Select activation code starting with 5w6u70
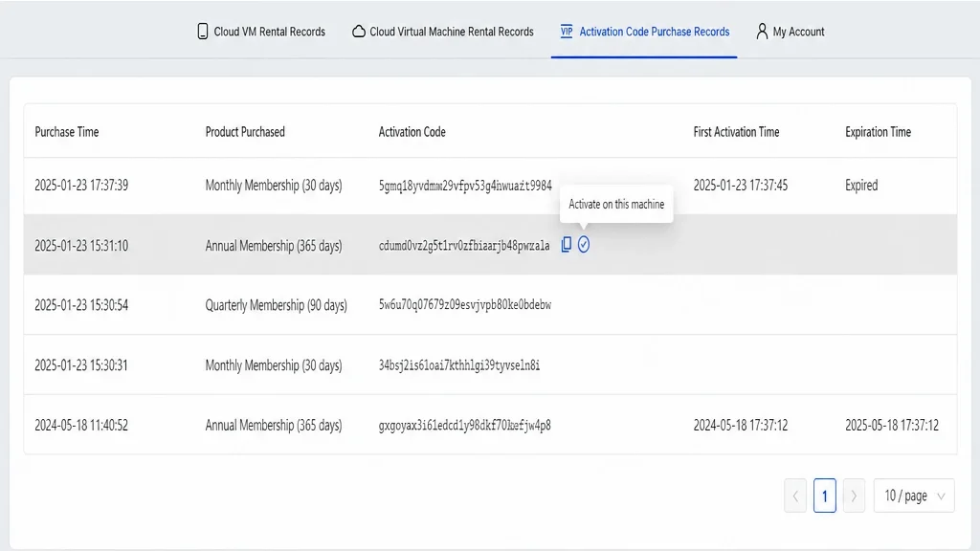The height and width of the screenshot is (551, 980). pyautogui.click(x=465, y=305)
